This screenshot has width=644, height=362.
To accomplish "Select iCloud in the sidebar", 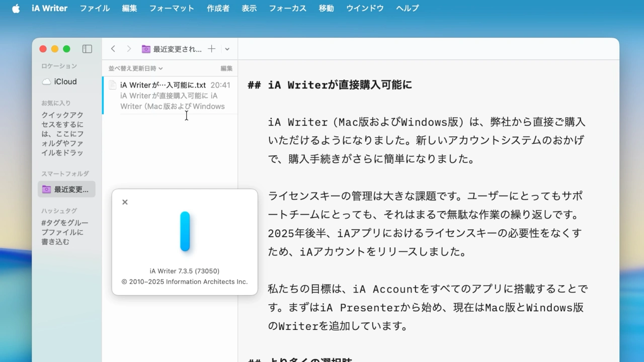I will pos(66,81).
